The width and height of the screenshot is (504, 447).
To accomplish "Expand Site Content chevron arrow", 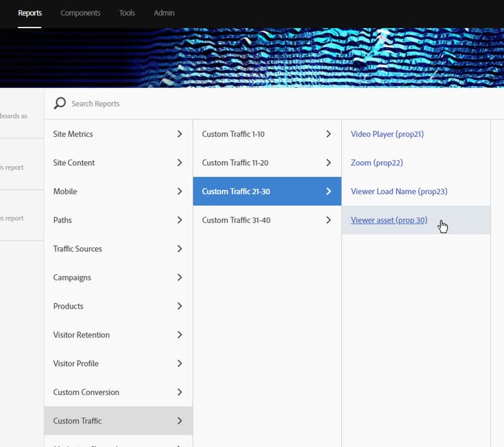I will [179, 163].
